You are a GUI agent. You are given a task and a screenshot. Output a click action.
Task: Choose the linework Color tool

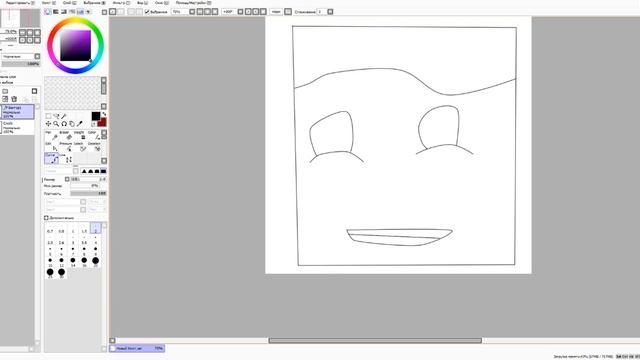pos(94,135)
